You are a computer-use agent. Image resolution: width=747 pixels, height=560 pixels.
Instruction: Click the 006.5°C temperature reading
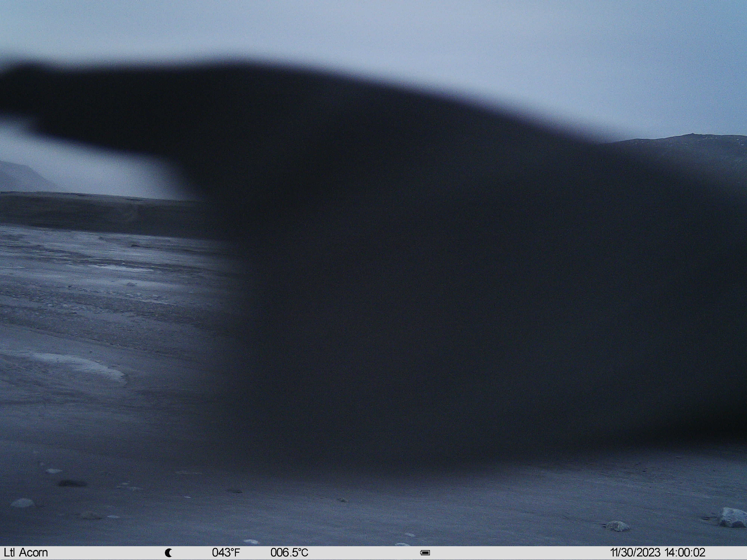289,553
